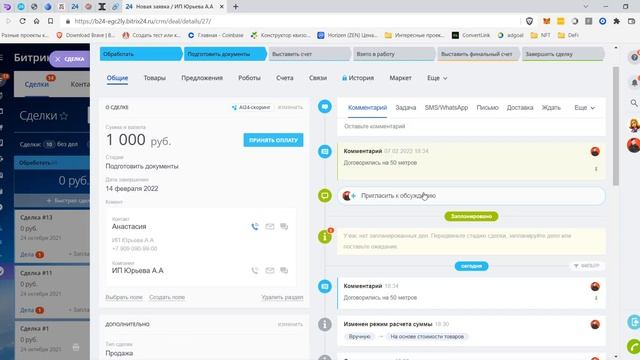This screenshot has height=360, width=640.
Task: Click the search magnifier in right sidebar
Action: 634,103
